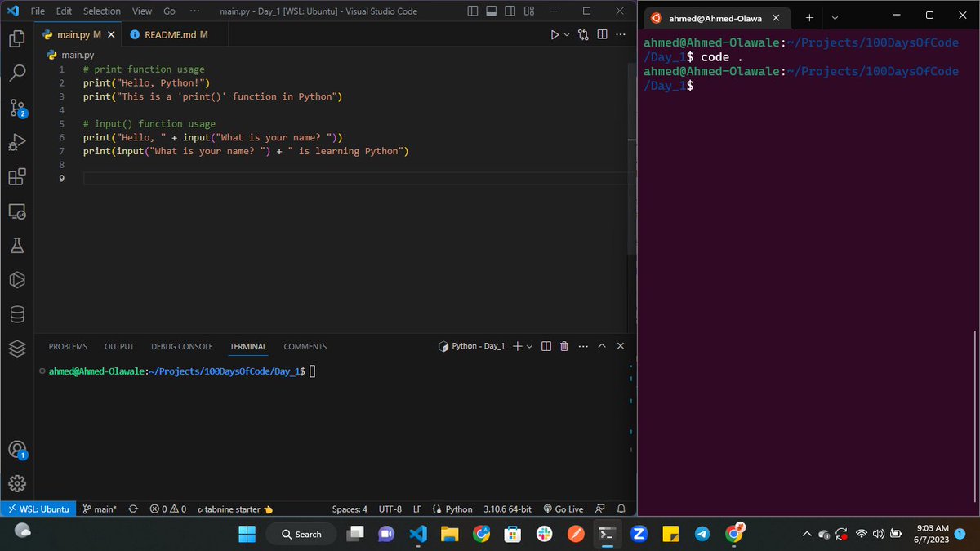
Task: Switch to the DEBUG CONSOLE tab
Action: tap(181, 346)
